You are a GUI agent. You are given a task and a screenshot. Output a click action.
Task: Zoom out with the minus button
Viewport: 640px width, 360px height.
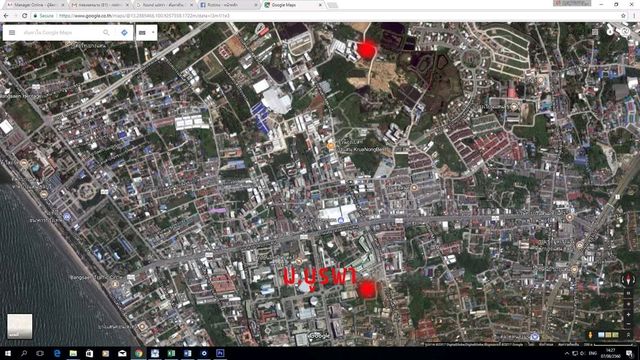[x=629, y=324]
